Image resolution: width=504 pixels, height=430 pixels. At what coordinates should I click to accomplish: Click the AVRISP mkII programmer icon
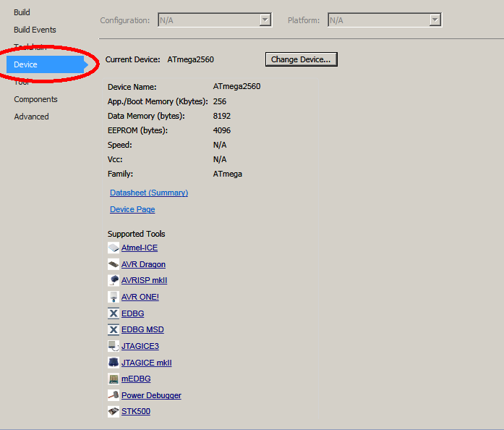click(114, 280)
